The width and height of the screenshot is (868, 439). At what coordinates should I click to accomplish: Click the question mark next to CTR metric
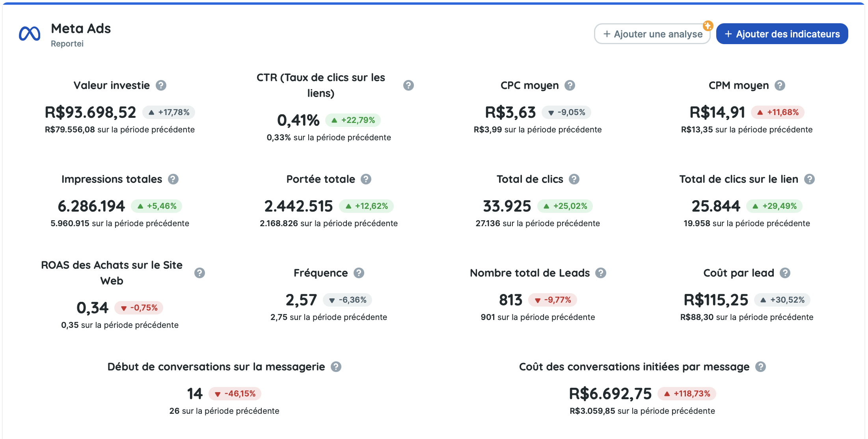pyautogui.click(x=408, y=85)
